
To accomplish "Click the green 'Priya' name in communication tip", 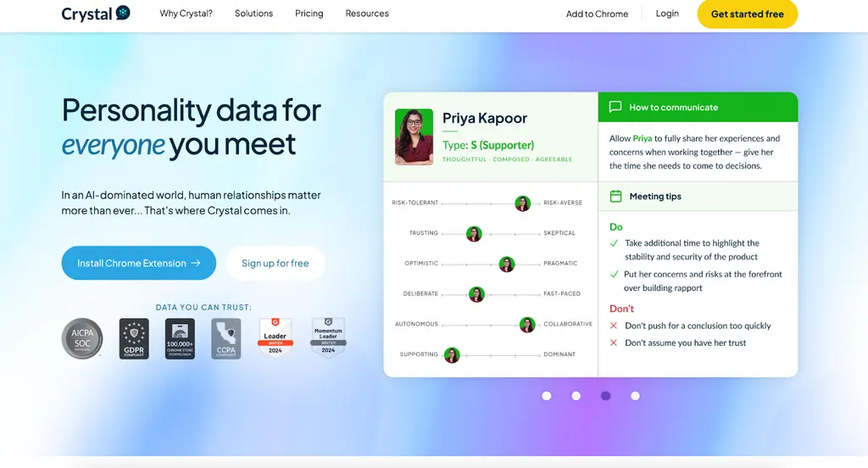I will 643,138.
